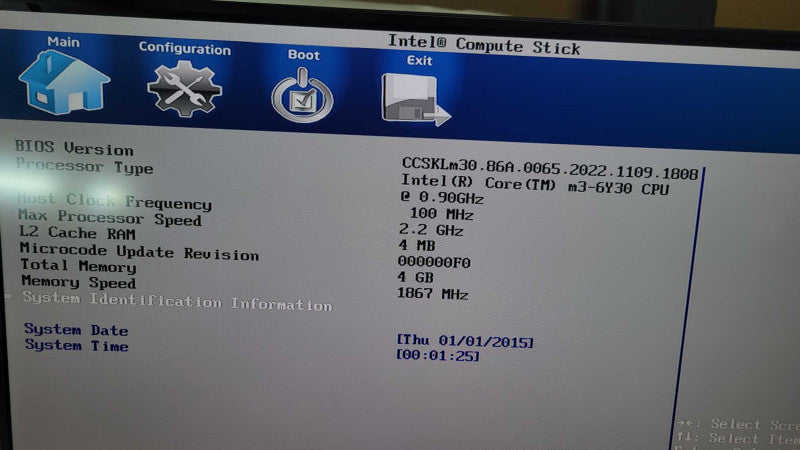Switch to the Main tab label
800x450 pixels.
pyautogui.click(x=63, y=42)
